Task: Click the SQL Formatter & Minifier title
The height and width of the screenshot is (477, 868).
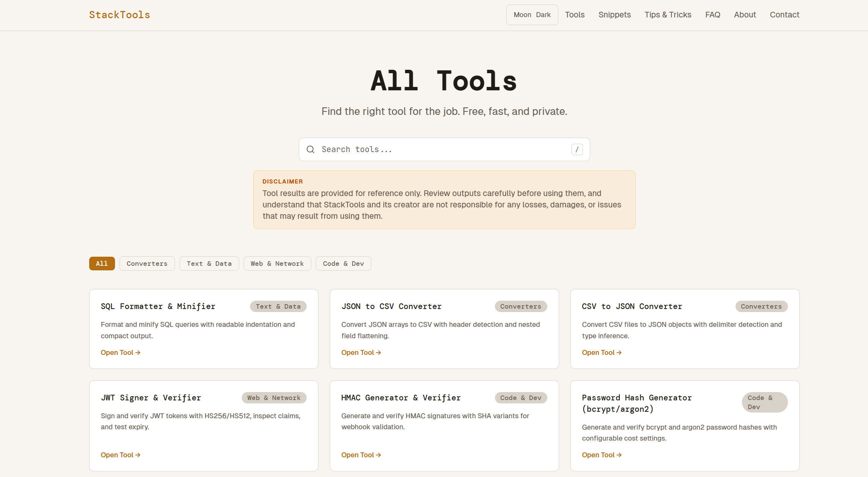Action: (x=158, y=306)
